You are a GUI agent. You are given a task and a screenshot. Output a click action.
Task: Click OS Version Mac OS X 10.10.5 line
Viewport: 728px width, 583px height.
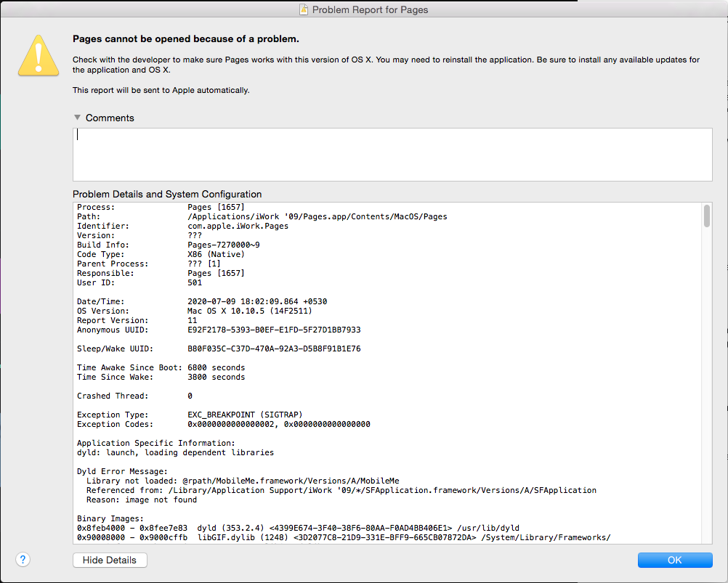tap(195, 311)
